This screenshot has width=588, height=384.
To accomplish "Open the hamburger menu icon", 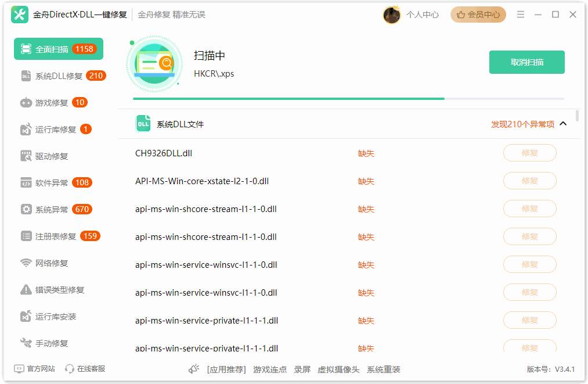I will pos(521,15).
